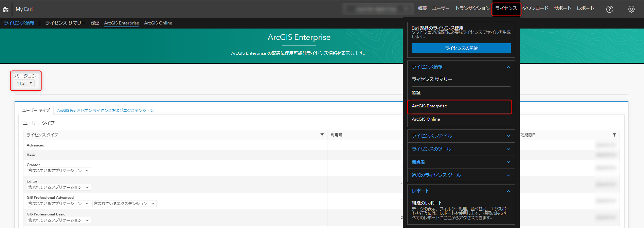Click the My Esri organization icon
The width and height of the screenshot is (644, 228).
coord(6,9)
